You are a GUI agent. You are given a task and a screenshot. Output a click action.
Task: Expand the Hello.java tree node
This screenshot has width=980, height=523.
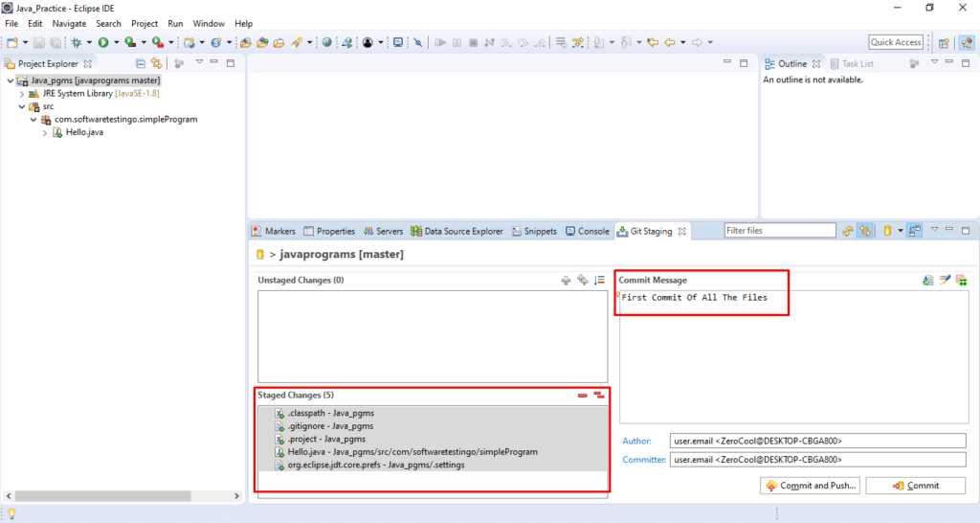(x=45, y=132)
